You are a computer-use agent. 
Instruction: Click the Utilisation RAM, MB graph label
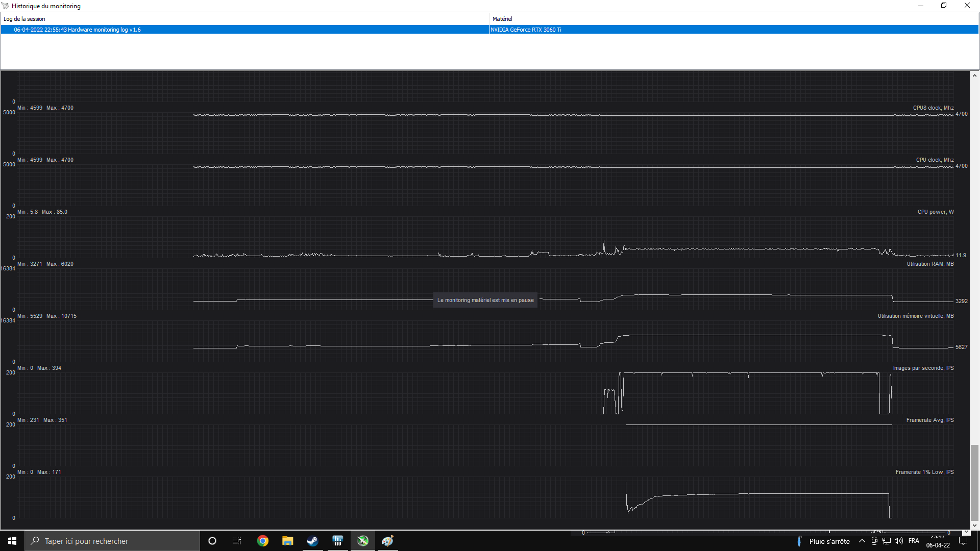(930, 264)
